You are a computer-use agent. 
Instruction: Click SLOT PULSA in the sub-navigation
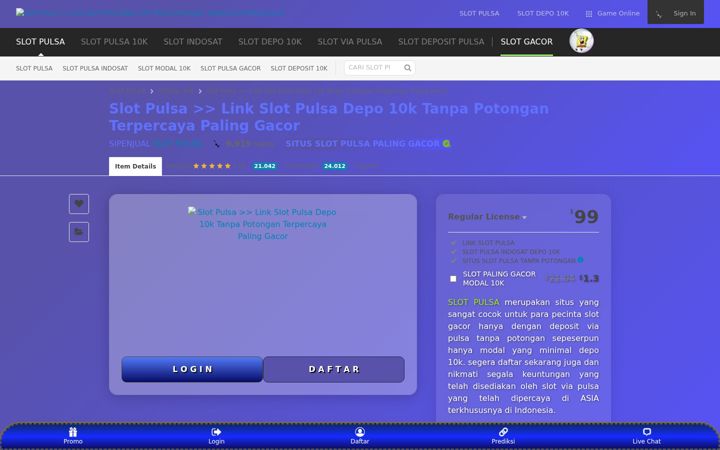click(x=34, y=68)
